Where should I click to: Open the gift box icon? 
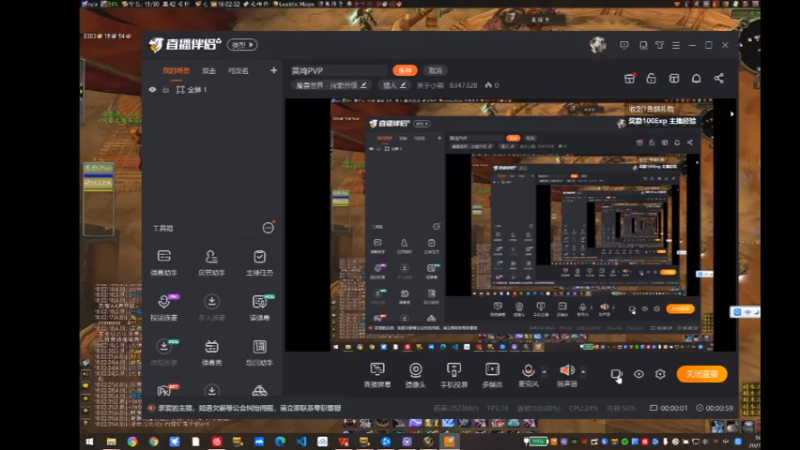(630, 78)
